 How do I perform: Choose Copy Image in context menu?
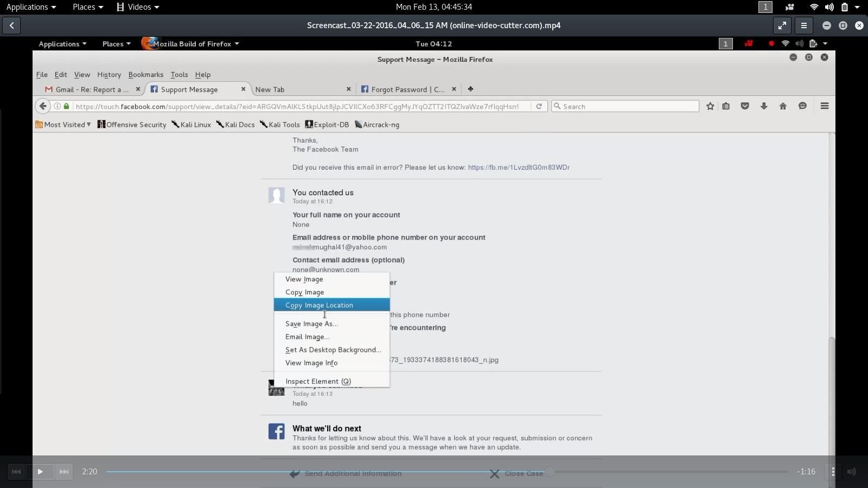(x=331, y=292)
